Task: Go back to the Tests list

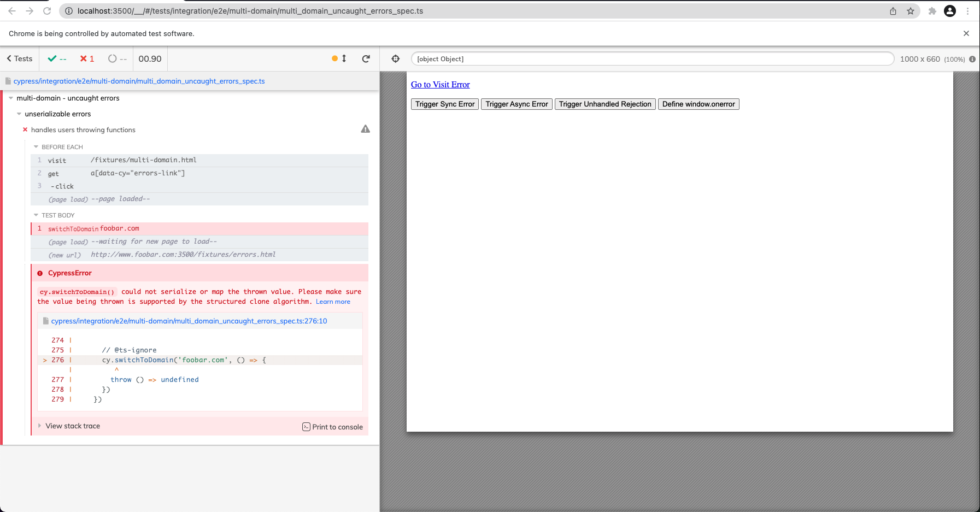Action: click(x=20, y=58)
